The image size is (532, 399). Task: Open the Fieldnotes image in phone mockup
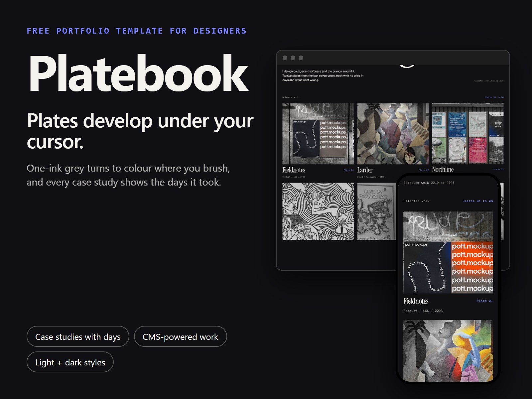[x=448, y=252]
